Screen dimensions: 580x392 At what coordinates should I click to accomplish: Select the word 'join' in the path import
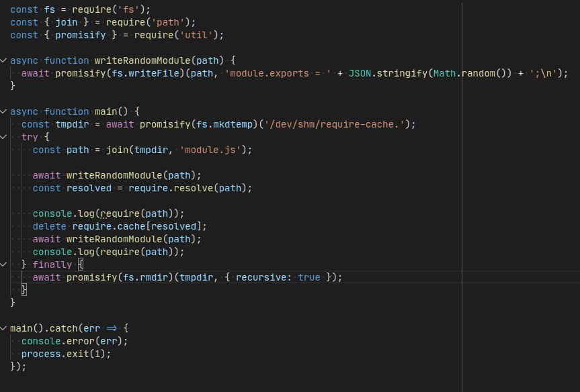67,22
